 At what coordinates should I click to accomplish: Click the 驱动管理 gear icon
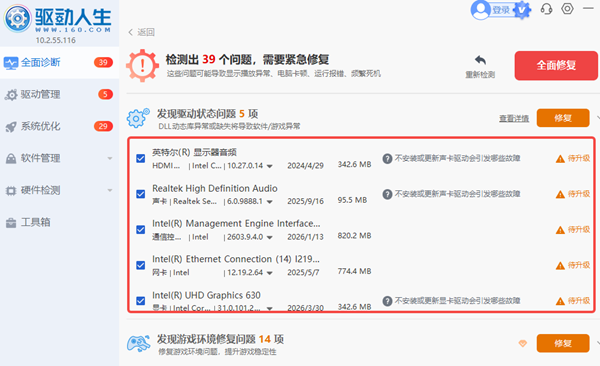point(11,95)
